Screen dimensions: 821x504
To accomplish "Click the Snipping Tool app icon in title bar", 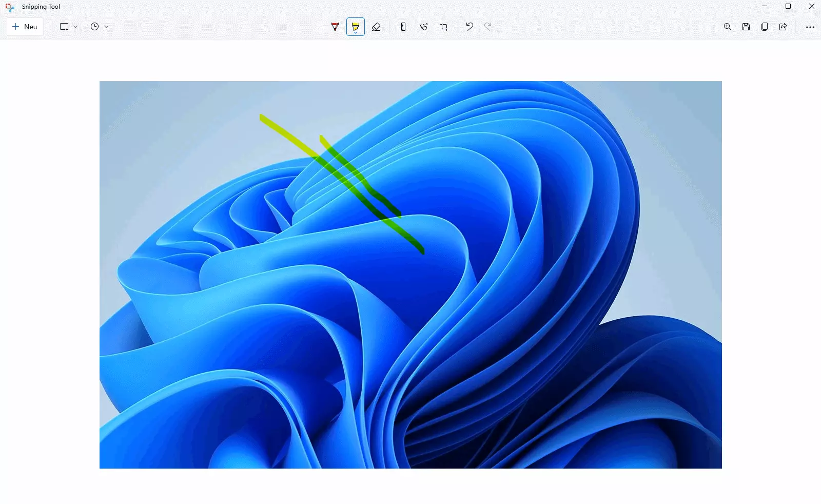I will tap(10, 7).
